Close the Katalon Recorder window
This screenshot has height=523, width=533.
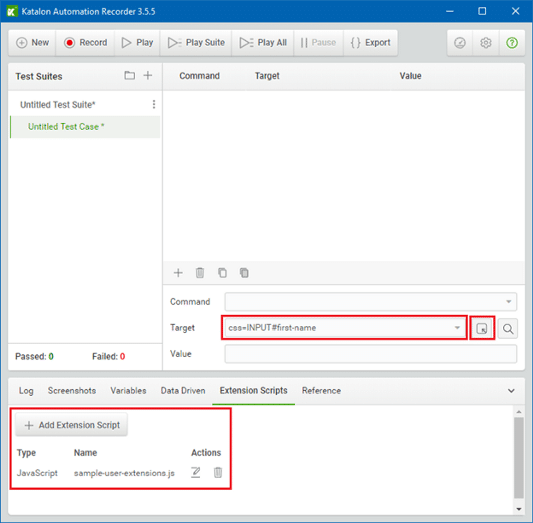click(x=515, y=11)
